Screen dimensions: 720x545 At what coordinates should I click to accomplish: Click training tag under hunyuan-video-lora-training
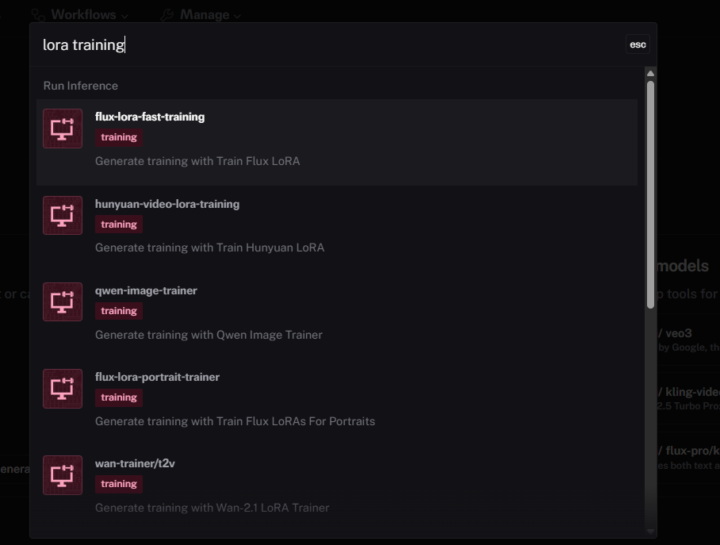[119, 225]
